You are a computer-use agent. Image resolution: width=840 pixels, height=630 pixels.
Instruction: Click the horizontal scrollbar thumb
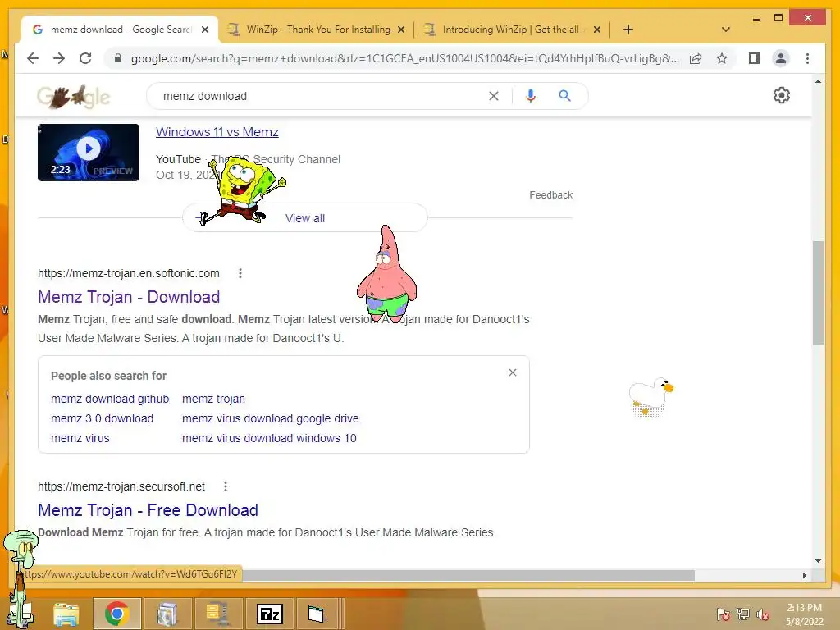click(x=468, y=575)
